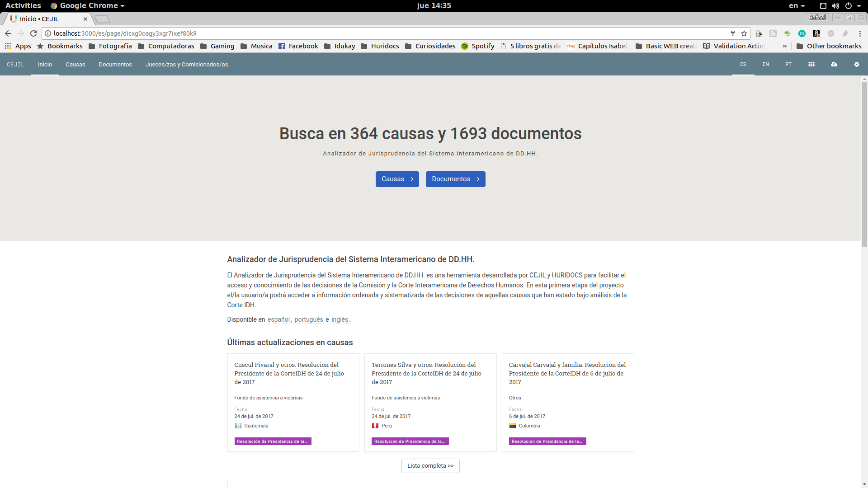Show the site information icon in the address bar
The height and width of the screenshot is (488, 868).
click(x=48, y=33)
